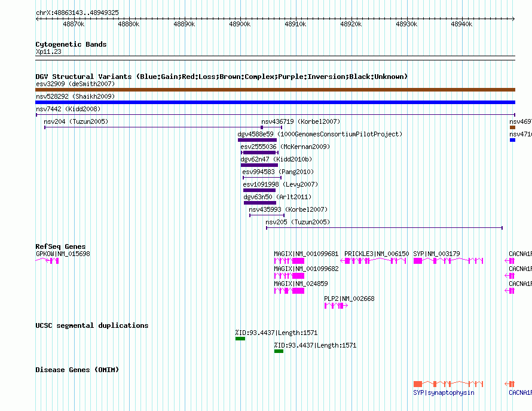532x411 pixels.
Task: Click the 48940k ruler tick label
Action: pos(461,24)
